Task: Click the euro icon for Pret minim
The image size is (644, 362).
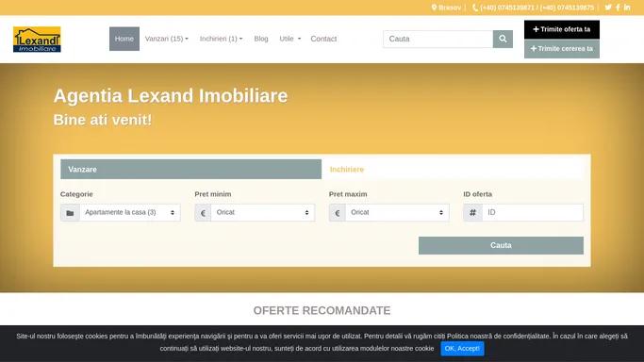Action: coord(203,213)
